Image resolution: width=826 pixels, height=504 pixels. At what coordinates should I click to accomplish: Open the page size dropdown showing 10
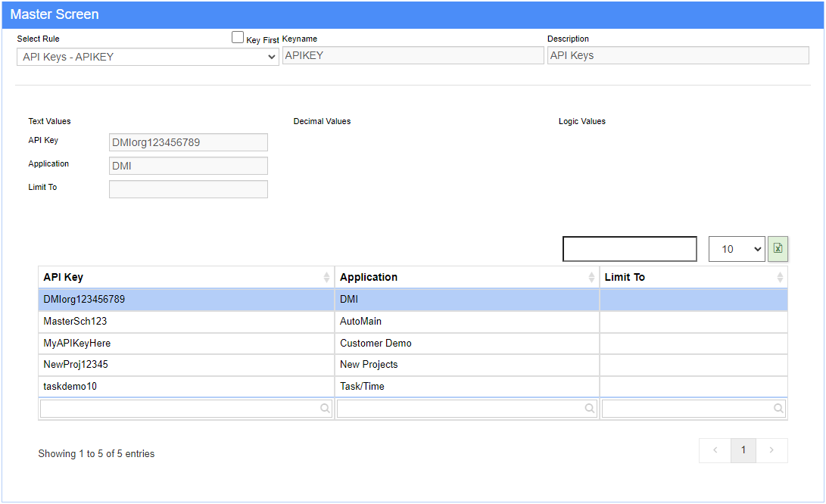tap(736, 249)
